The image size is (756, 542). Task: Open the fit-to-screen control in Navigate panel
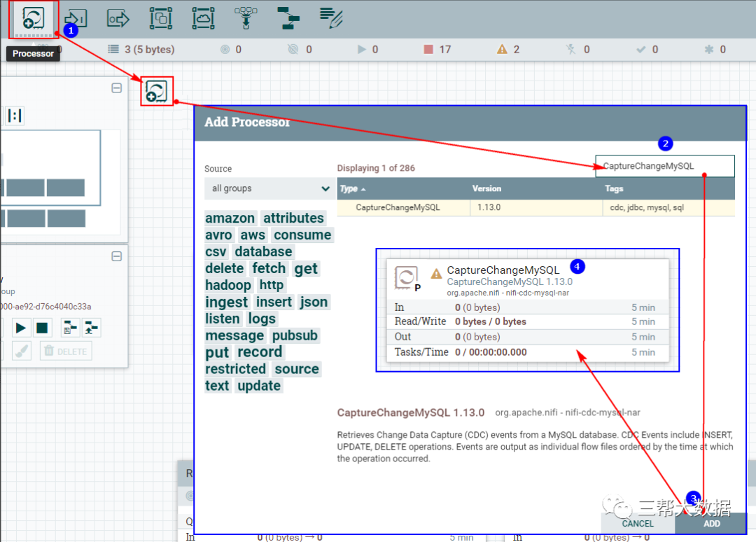15,116
